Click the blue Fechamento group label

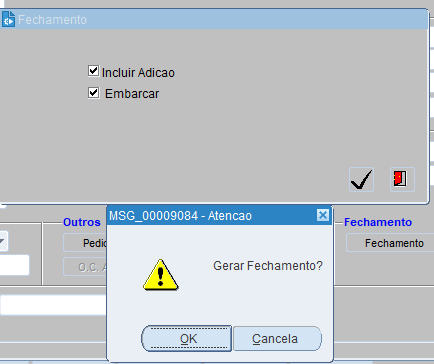(x=378, y=222)
